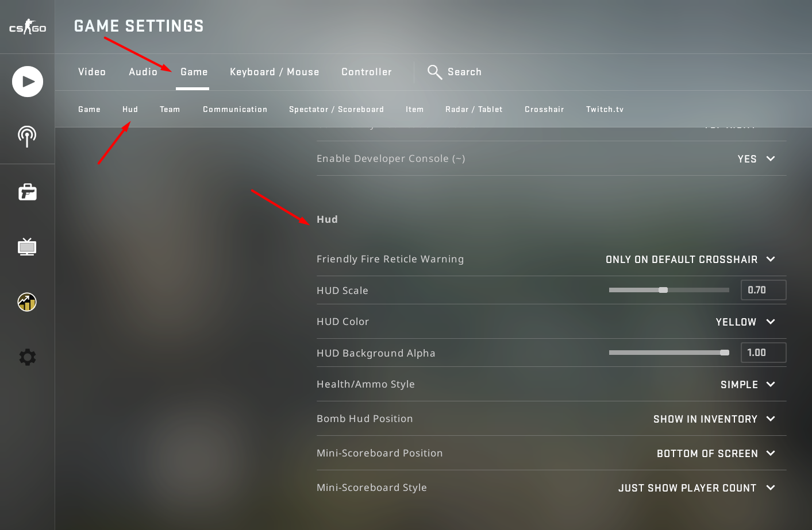Open the Twitch.tv settings page
Image resolution: width=812 pixels, height=530 pixels.
click(604, 109)
